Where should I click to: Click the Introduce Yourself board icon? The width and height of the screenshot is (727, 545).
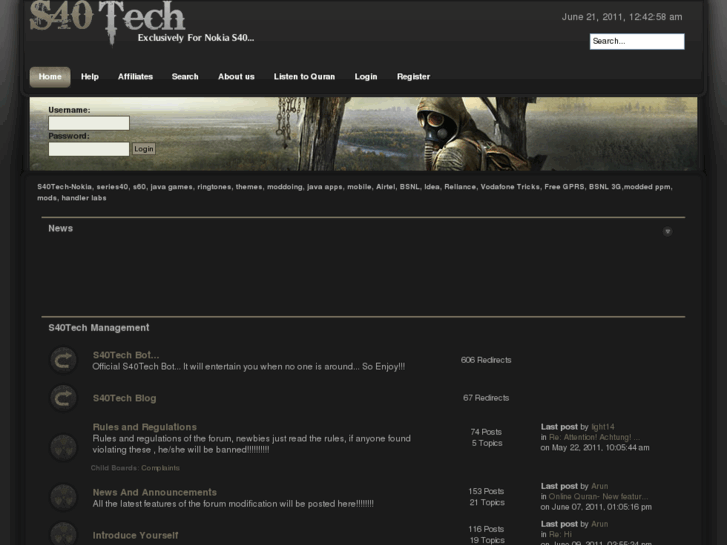pyautogui.click(x=63, y=534)
